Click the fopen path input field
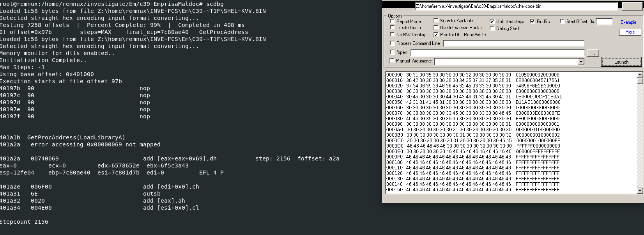This screenshot has height=235, width=644. click(498, 53)
